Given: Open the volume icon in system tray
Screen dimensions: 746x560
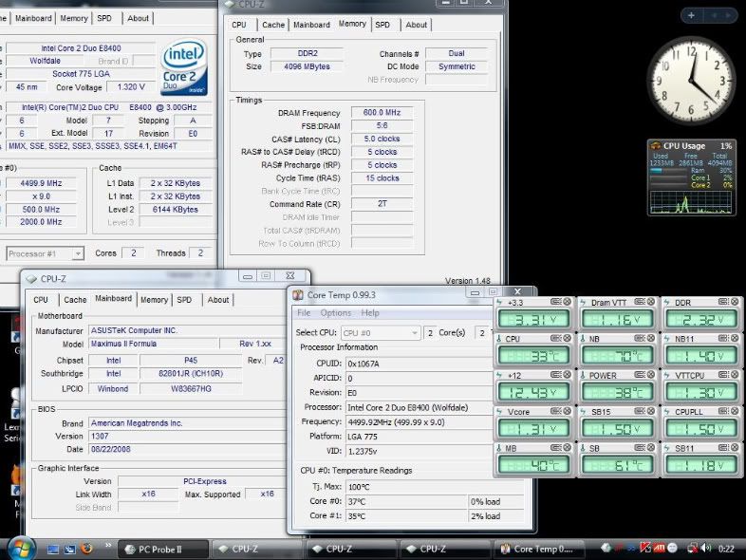Looking at the screenshot, I should click(706, 549).
